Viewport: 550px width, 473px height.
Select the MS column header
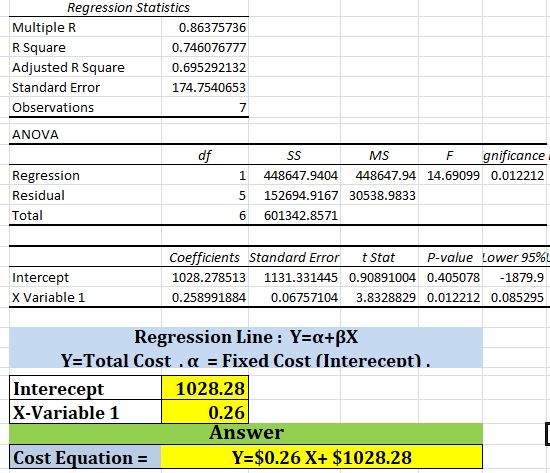[379, 155]
